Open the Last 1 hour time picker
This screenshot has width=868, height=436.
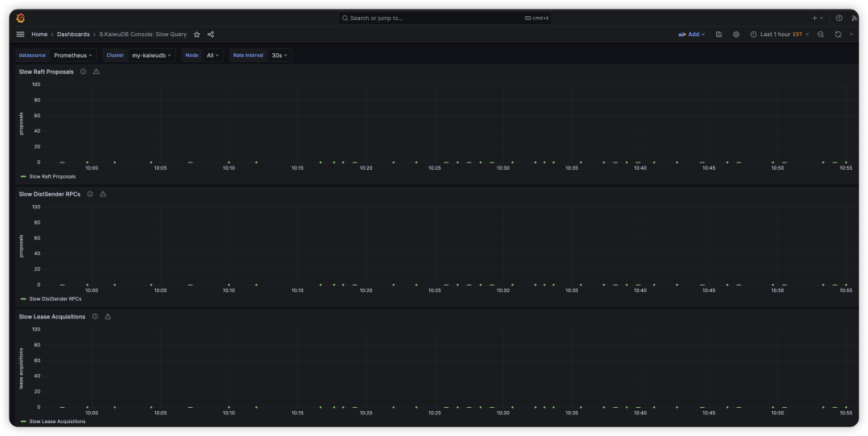pyautogui.click(x=780, y=35)
